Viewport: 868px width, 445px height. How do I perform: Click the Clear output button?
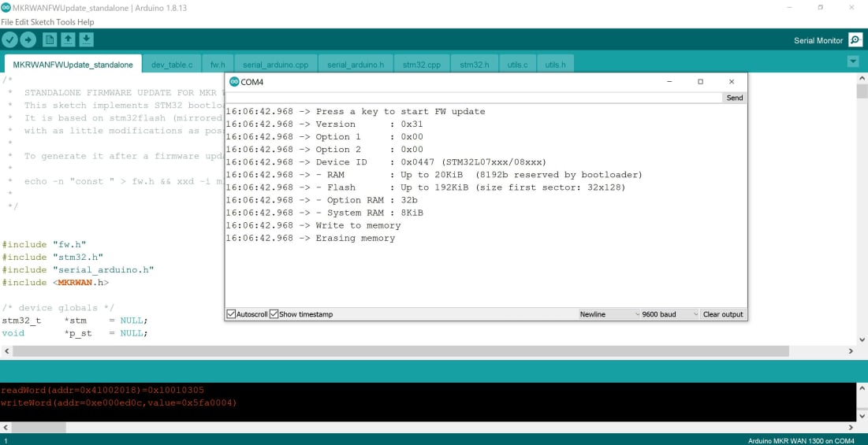click(x=722, y=314)
